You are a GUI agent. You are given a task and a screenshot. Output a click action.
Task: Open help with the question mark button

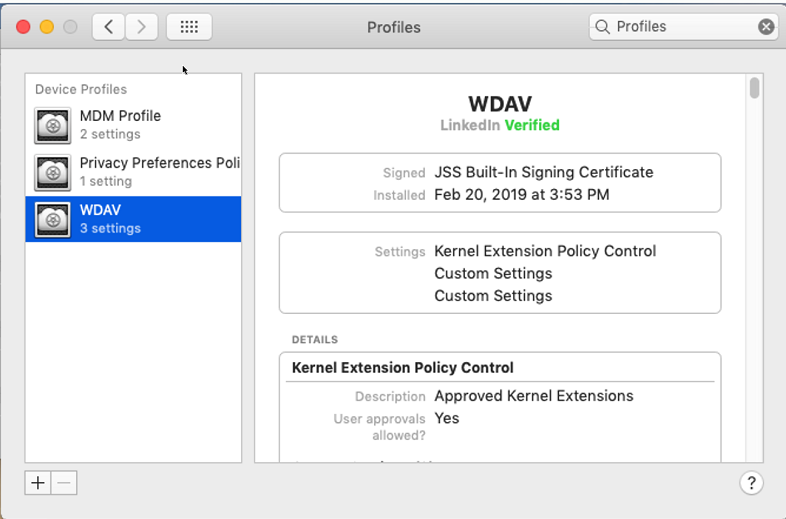[751, 483]
